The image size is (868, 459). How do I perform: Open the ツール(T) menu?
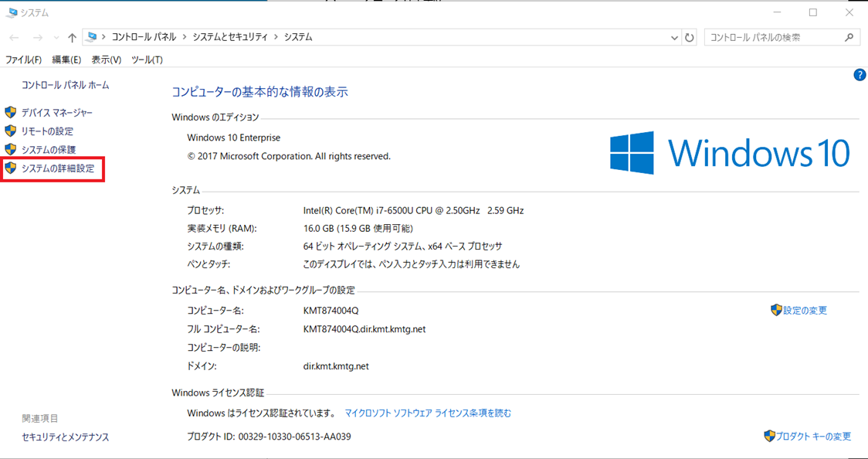tap(147, 59)
